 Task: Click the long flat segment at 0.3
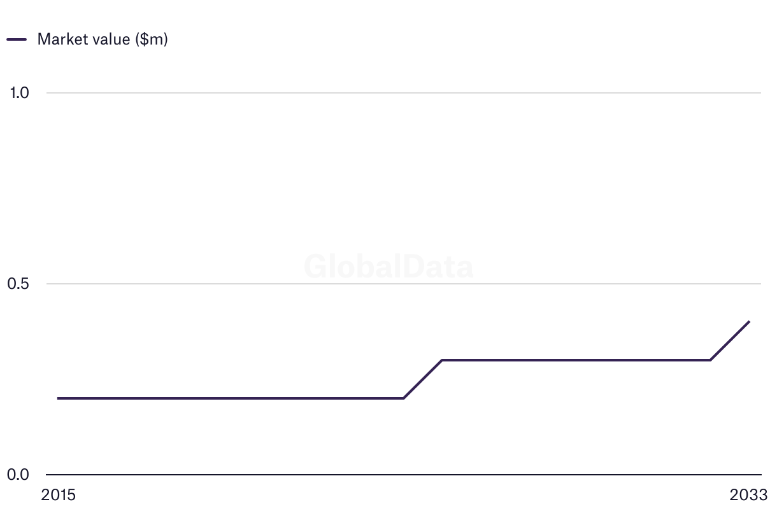pos(573,360)
